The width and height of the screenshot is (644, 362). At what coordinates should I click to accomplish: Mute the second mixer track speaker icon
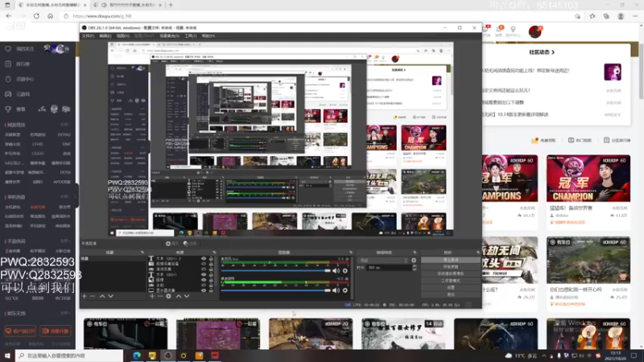(x=336, y=290)
